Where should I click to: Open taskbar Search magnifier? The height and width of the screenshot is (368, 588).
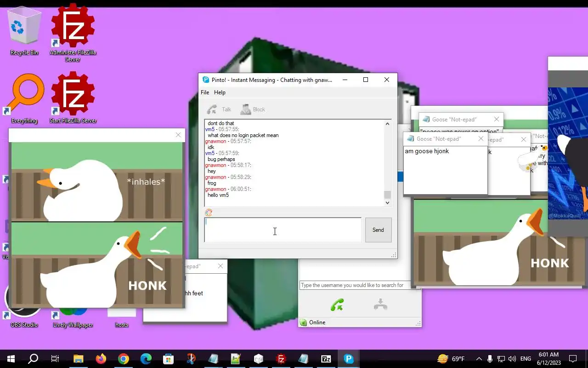[x=33, y=359]
